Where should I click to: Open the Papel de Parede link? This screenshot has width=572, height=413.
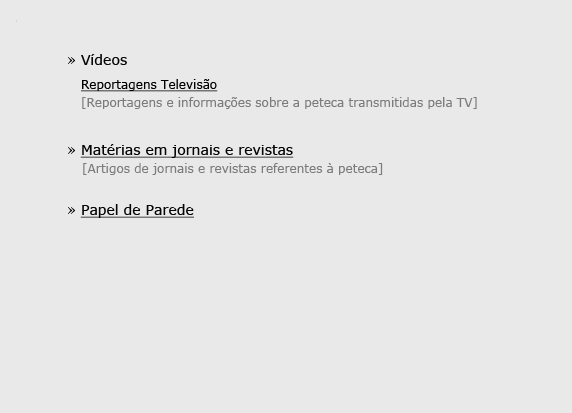pos(137,210)
